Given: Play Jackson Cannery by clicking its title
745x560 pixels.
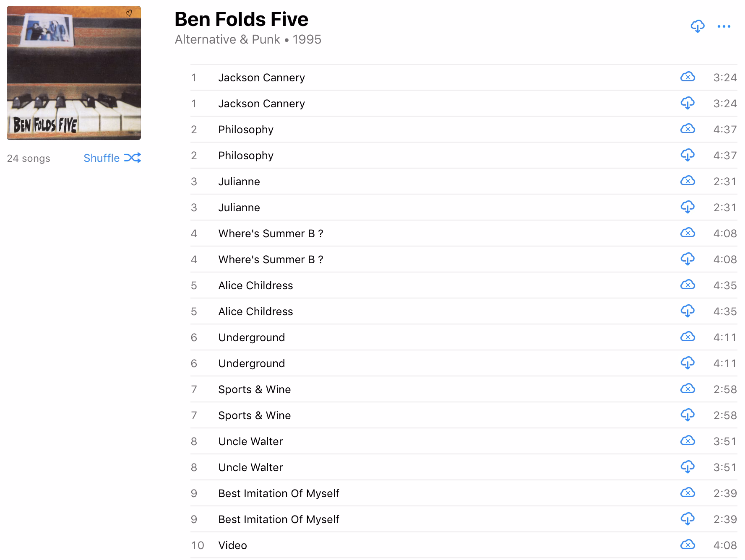Looking at the screenshot, I should [261, 77].
